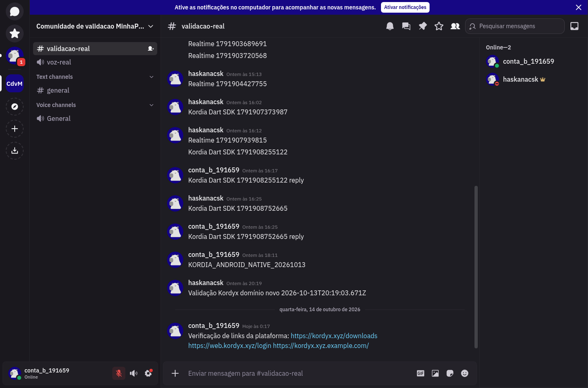Dismiss the notifications banner
588x388 pixels.
click(x=579, y=7)
